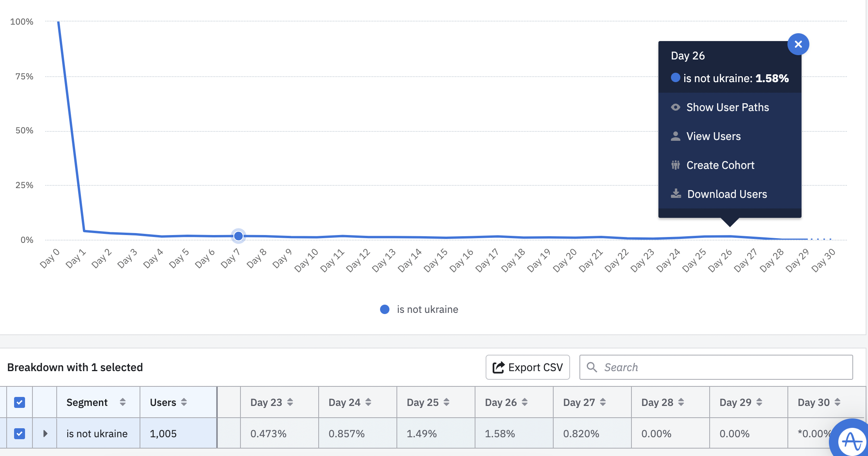This screenshot has height=456, width=868.
Task: Select Create Cohort menu entry
Action: tap(720, 165)
